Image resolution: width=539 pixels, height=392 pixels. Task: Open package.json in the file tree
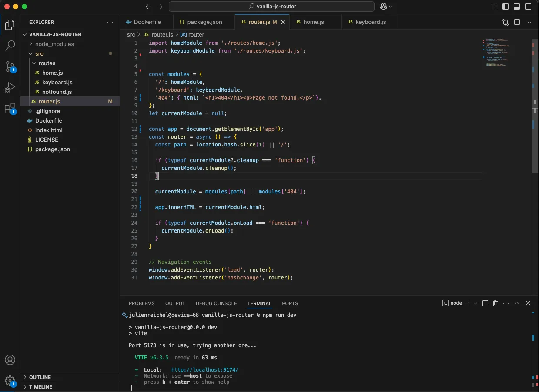(70, 149)
